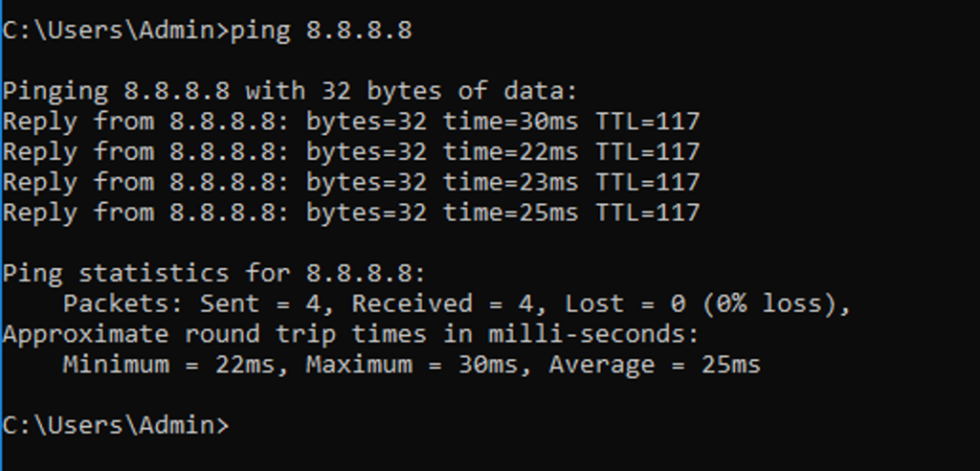Click the 'Lost = 0' packet value
The height and width of the screenshot is (471, 980).
point(624,304)
